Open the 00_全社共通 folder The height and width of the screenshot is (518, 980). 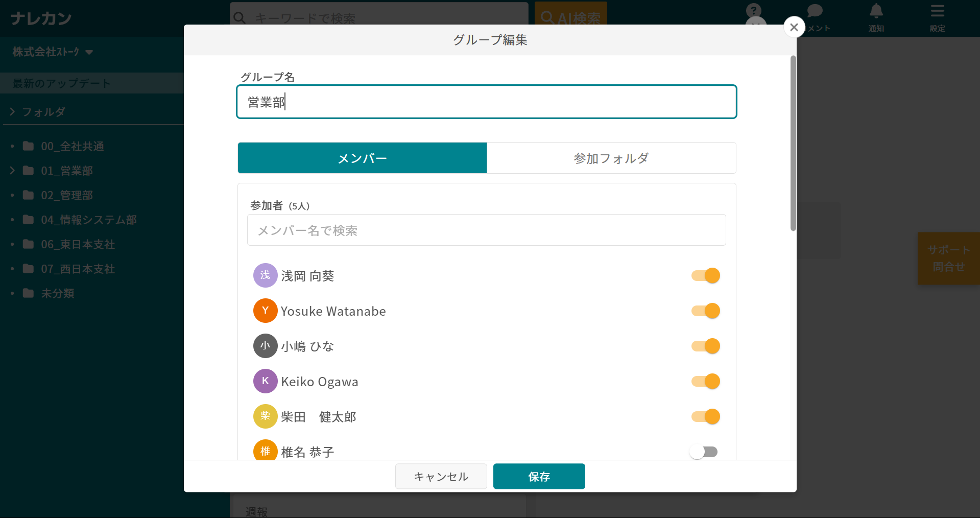point(73,146)
